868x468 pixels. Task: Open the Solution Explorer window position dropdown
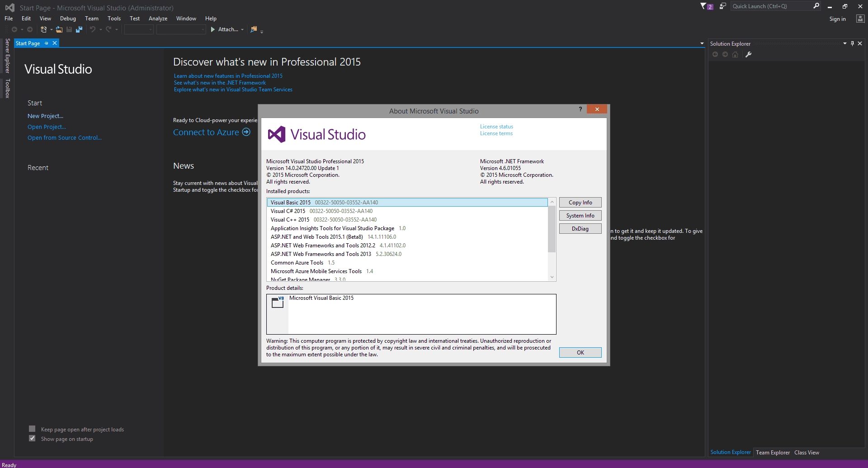pyautogui.click(x=844, y=43)
